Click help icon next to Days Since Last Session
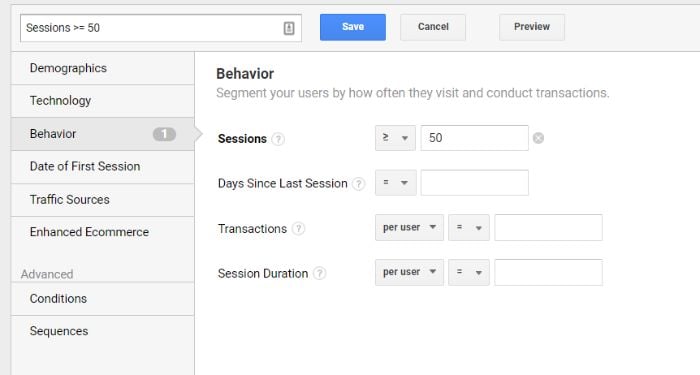The image size is (700, 375). [358, 184]
